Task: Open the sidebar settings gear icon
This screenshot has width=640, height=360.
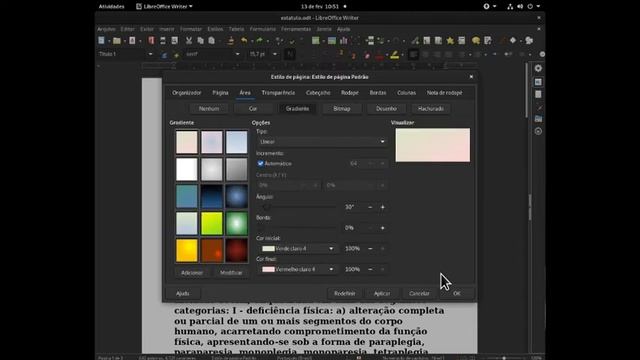Action: 538,68
